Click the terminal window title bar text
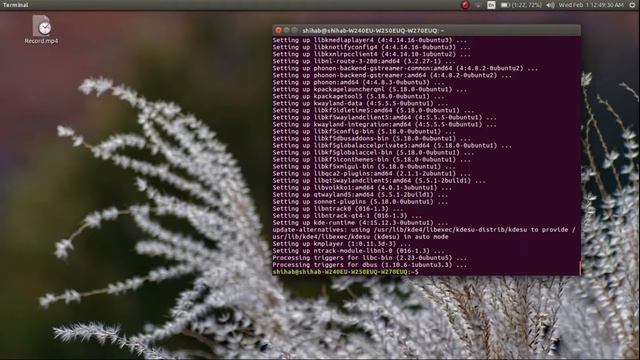The width and height of the screenshot is (640, 360). click(x=373, y=31)
